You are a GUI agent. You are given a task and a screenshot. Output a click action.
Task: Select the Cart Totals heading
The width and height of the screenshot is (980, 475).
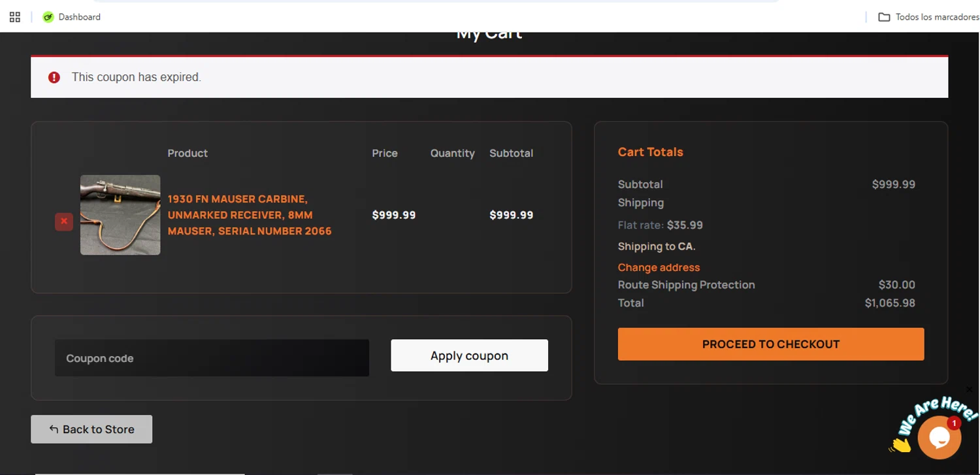click(651, 152)
